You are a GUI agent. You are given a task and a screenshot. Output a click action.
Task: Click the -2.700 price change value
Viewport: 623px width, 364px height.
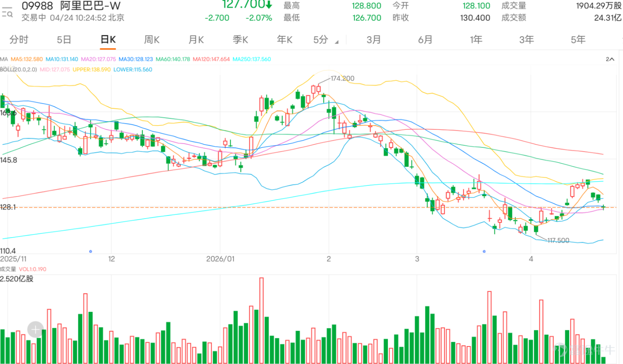coord(217,18)
